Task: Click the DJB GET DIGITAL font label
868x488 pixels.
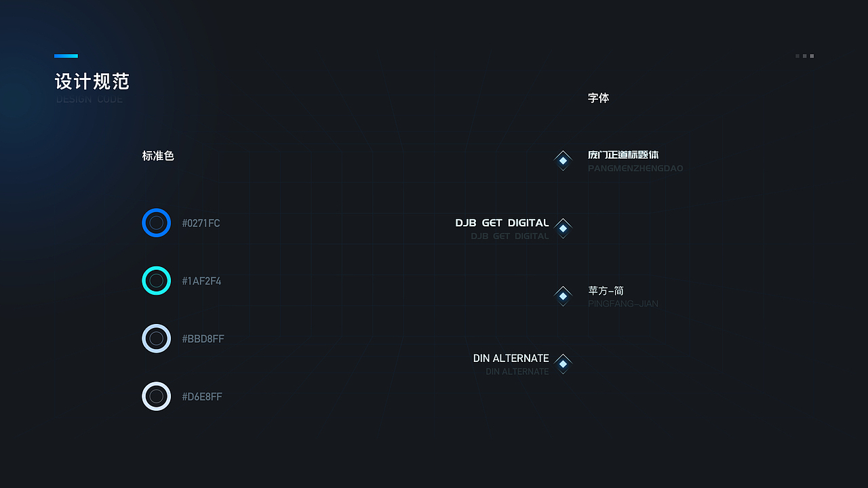Action: point(502,223)
